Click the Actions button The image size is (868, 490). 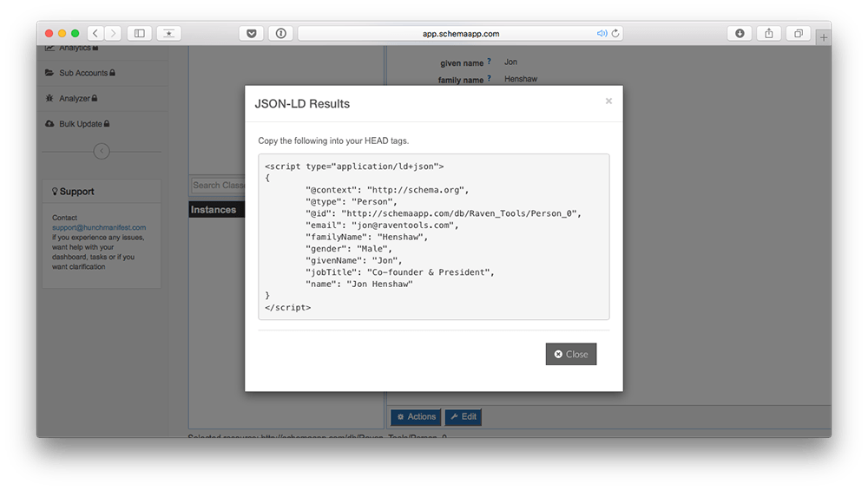tap(416, 416)
